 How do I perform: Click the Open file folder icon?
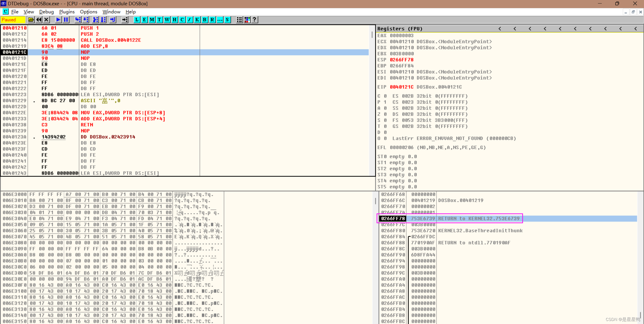[x=31, y=20]
